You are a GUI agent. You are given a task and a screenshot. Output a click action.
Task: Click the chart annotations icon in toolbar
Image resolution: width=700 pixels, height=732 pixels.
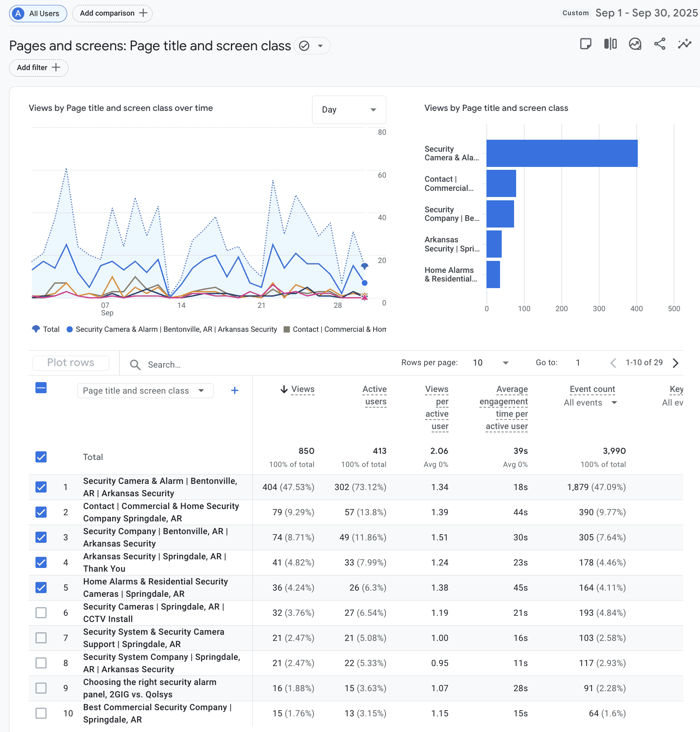[x=635, y=44]
